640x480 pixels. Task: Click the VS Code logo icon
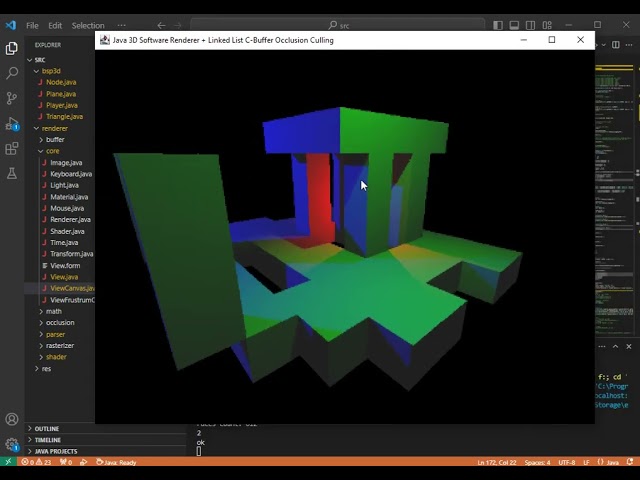(x=11, y=25)
